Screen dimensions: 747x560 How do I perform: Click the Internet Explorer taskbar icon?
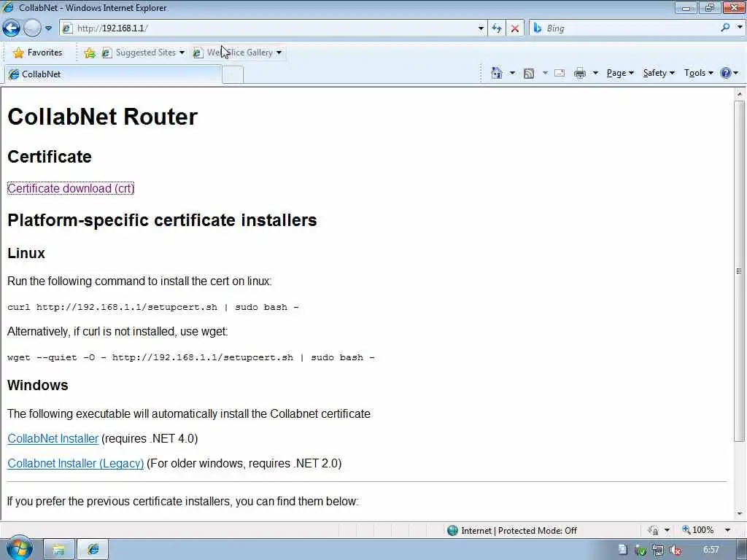click(93, 550)
